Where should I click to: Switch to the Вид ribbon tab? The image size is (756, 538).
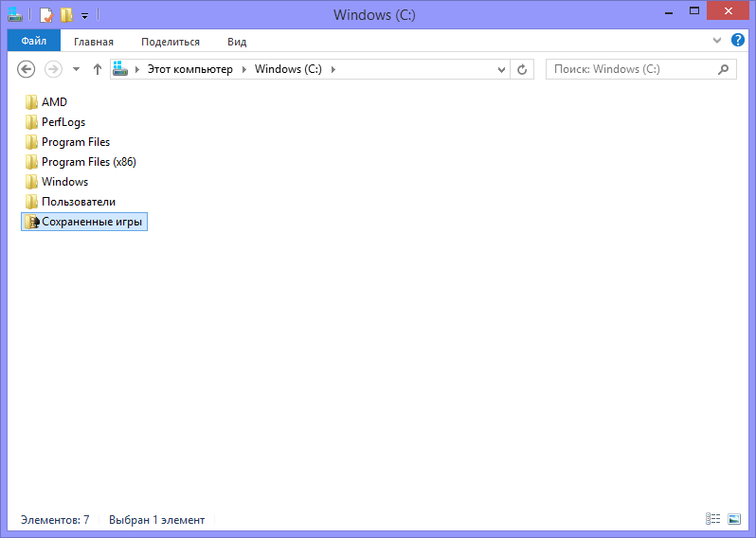coord(237,42)
